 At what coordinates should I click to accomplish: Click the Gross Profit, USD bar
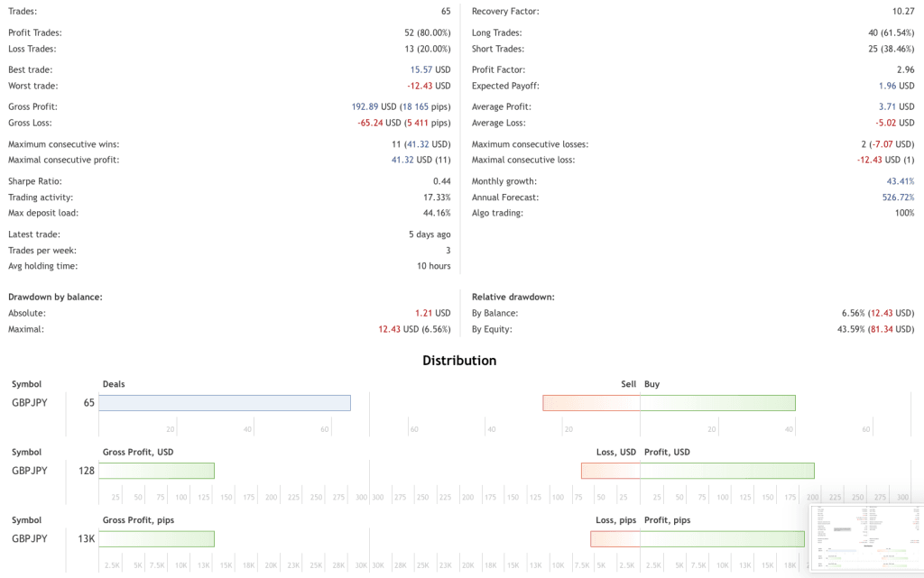pyautogui.click(x=156, y=471)
